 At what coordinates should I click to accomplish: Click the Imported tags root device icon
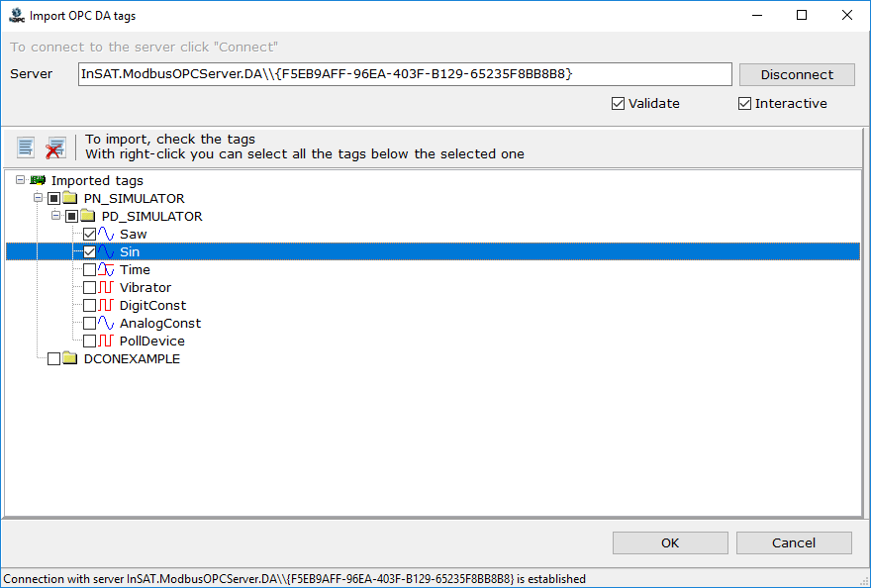click(x=38, y=180)
